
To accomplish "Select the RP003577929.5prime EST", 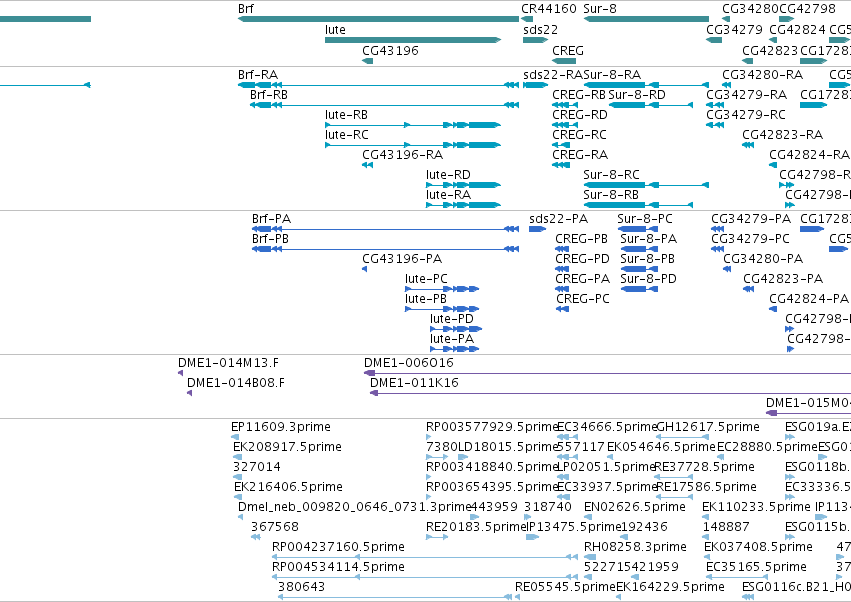I will click(x=429, y=436).
